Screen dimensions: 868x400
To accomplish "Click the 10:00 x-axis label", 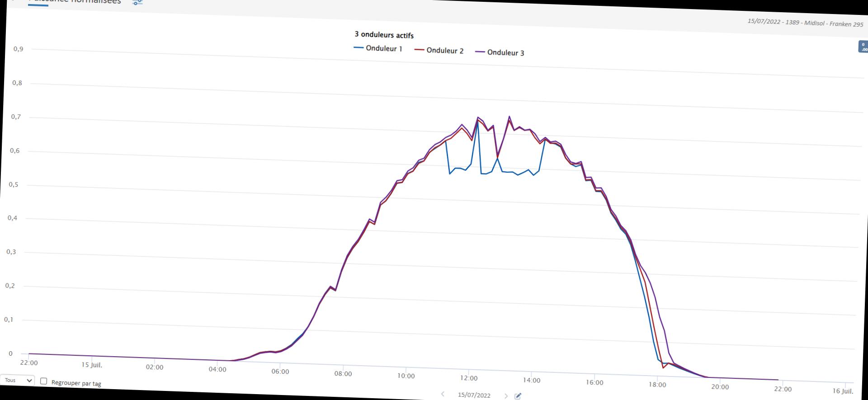I will tap(406, 376).
